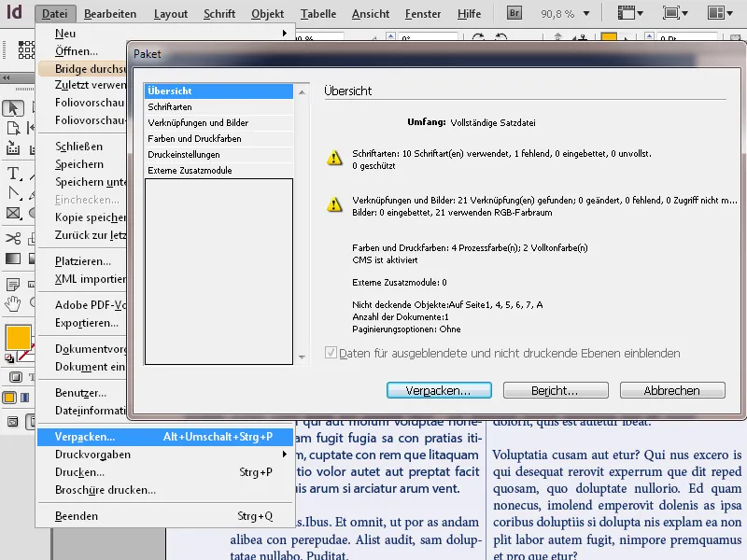Select the Direct Selection tool

click(x=34, y=107)
